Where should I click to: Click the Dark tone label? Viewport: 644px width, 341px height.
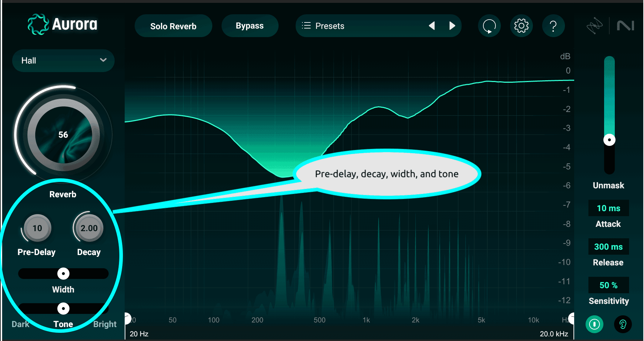pyautogui.click(x=20, y=324)
